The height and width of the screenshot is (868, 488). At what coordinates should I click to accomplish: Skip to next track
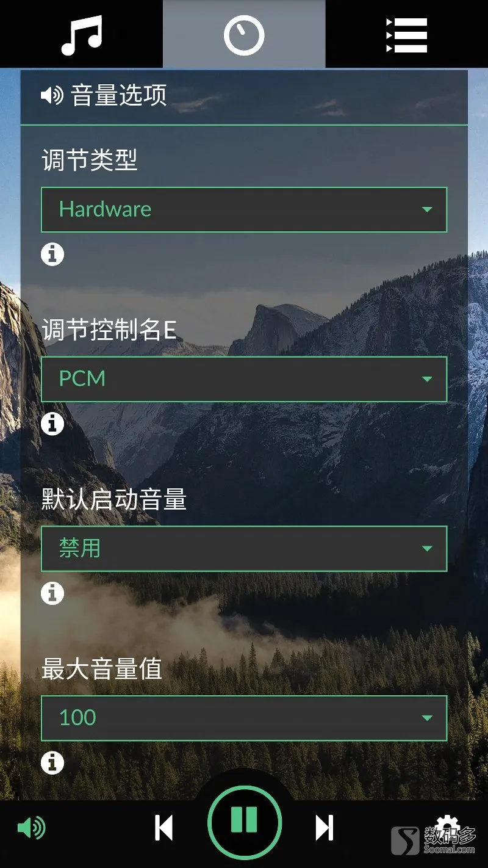[325, 828]
